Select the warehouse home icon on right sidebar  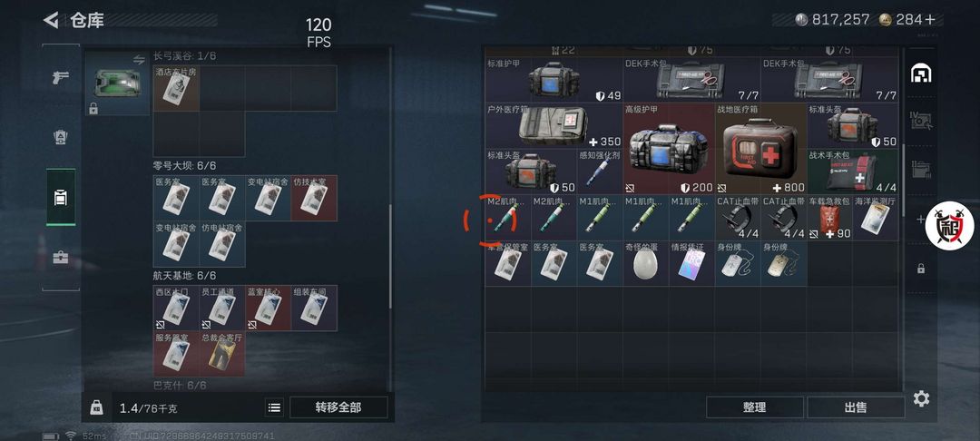coord(921,73)
